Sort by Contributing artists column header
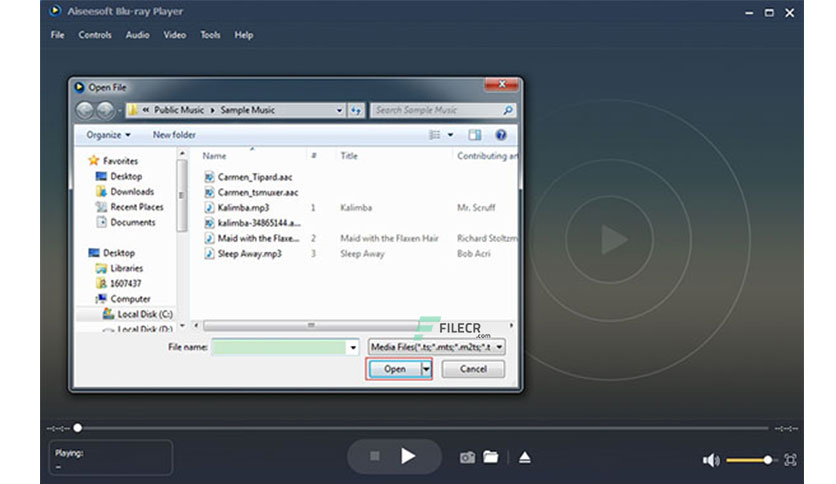The image size is (836, 484). [x=487, y=156]
